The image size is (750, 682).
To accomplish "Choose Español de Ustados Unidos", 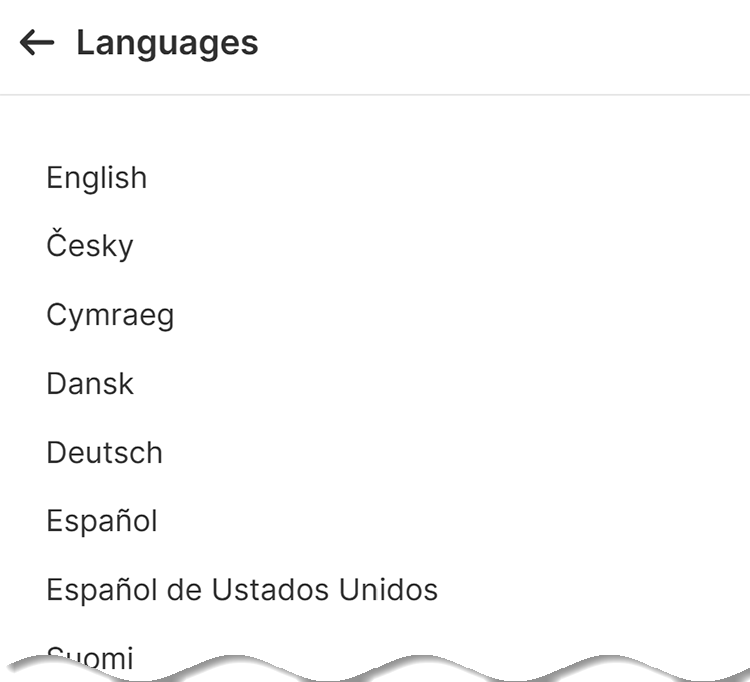I will coord(242,590).
